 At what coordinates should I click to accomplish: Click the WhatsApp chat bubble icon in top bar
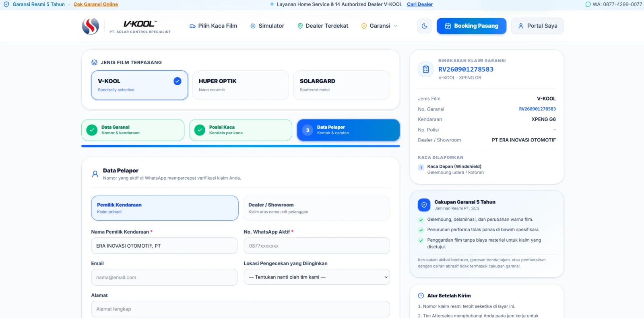[x=588, y=4]
